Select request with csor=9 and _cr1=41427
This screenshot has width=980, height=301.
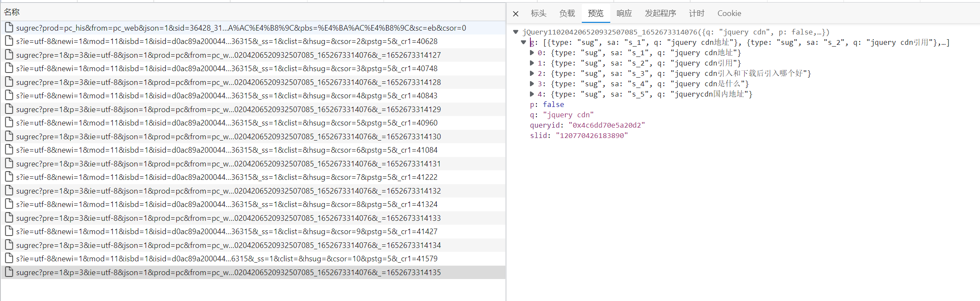coord(253,232)
